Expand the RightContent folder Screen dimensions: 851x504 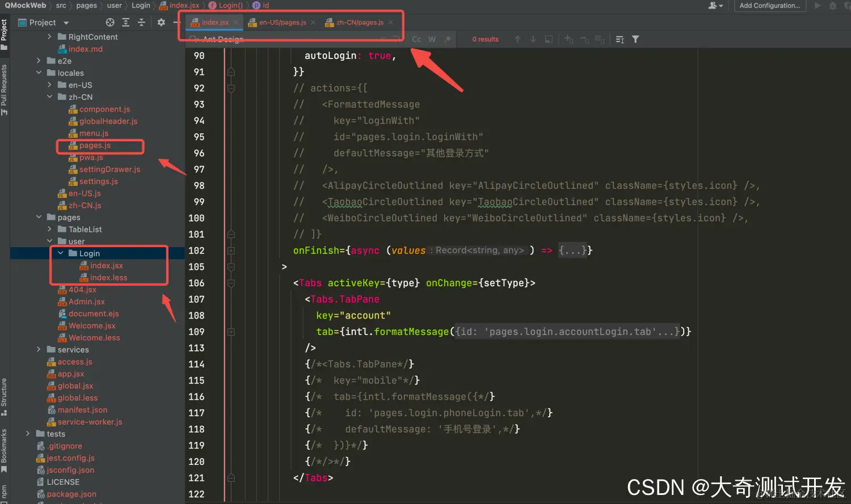(x=49, y=37)
